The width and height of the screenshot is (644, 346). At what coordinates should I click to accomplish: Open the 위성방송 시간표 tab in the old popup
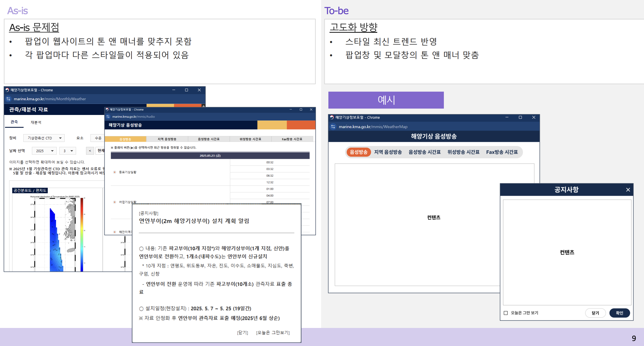pyautogui.click(x=250, y=139)
